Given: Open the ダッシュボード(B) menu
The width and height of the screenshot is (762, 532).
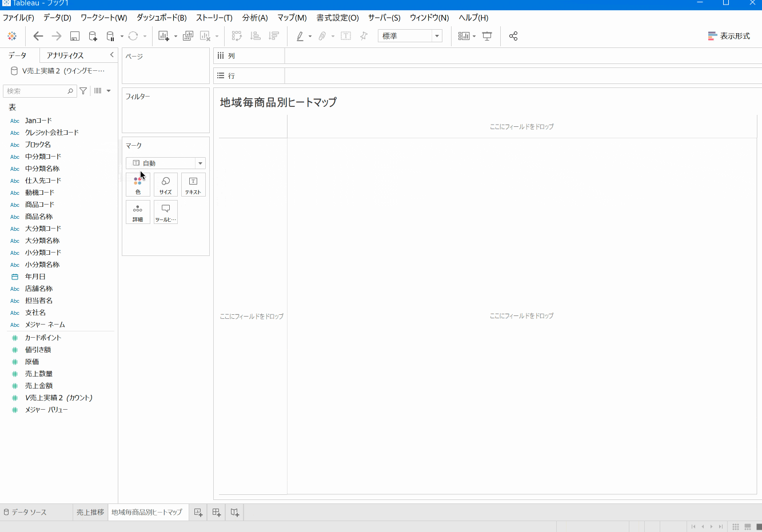Looking at the screenshot, I should coord(162,18).
